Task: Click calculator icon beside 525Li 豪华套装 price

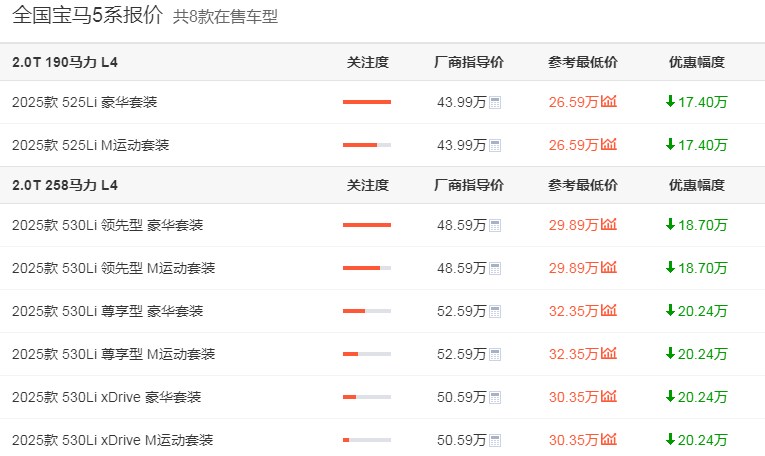Action: 495,102
